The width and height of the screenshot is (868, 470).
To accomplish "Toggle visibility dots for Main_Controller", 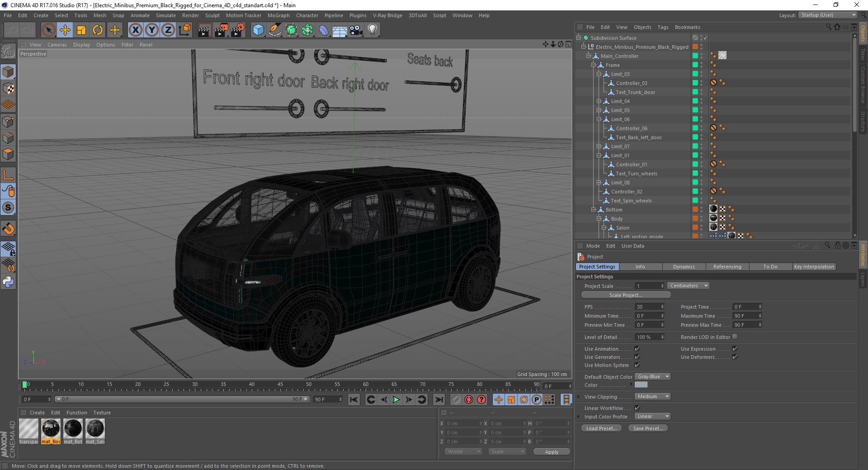I will pyautogui.click(x=702, y=56).
